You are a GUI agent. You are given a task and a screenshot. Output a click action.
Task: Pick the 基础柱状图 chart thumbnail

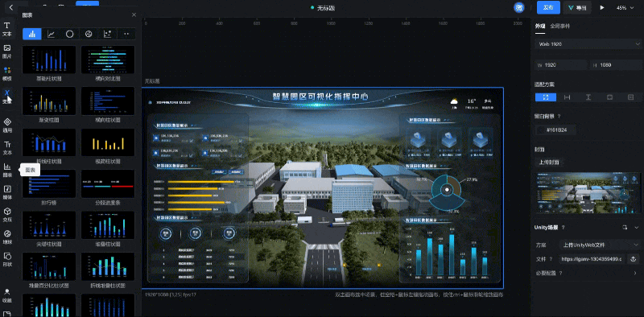49,59
